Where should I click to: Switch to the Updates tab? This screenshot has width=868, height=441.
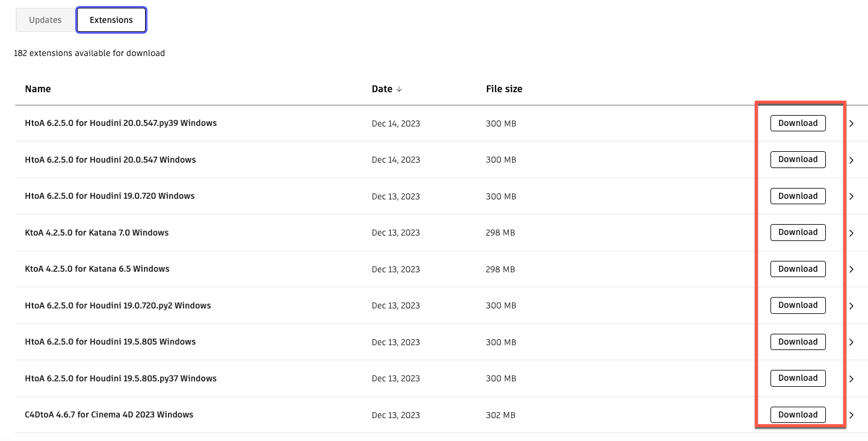(45, 20)
